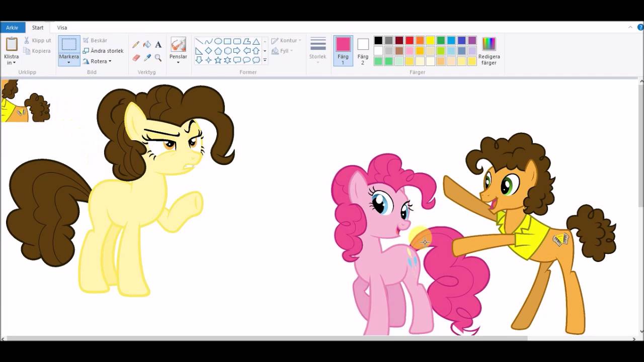Select Färg 2 as active color

(x=363, y=51)
